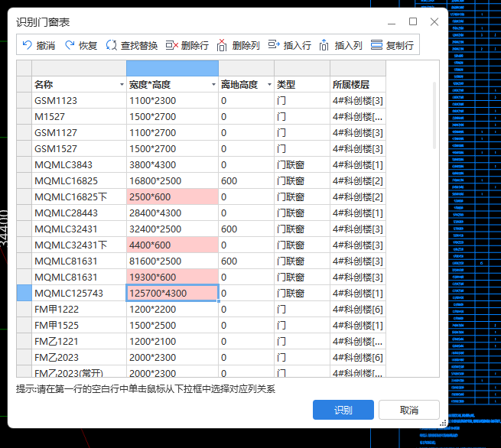Click the GSM1123 name cell
This screenshot has height=448, width=501.
pyautogui.click(x=80, y=101)
